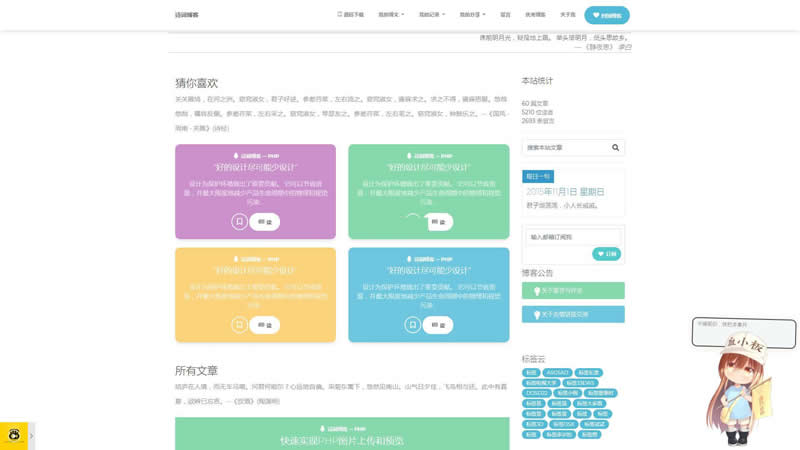Click the drop icon atop the yellow card
This screenshot has height=450, width=800.
point(236,259)
